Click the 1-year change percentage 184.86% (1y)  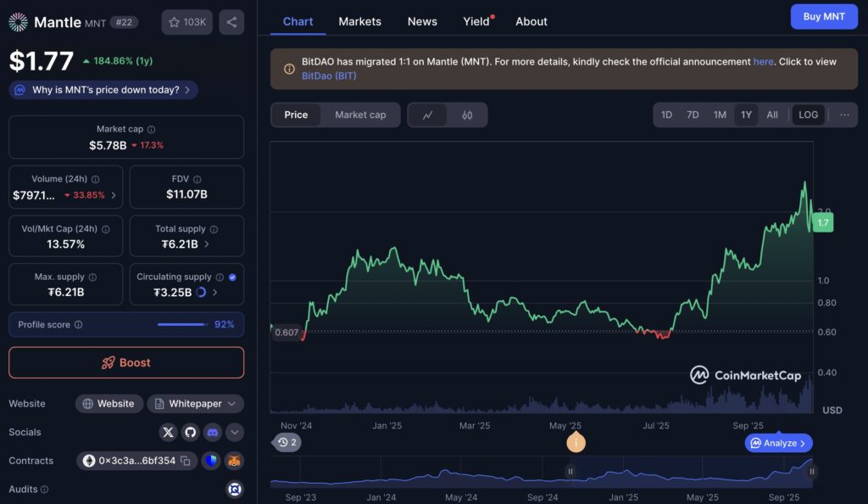click(x=117, y=61)
